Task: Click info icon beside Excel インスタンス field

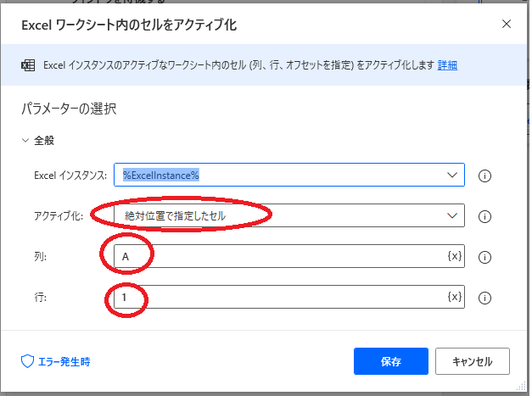Action: (x=485, y=176)
